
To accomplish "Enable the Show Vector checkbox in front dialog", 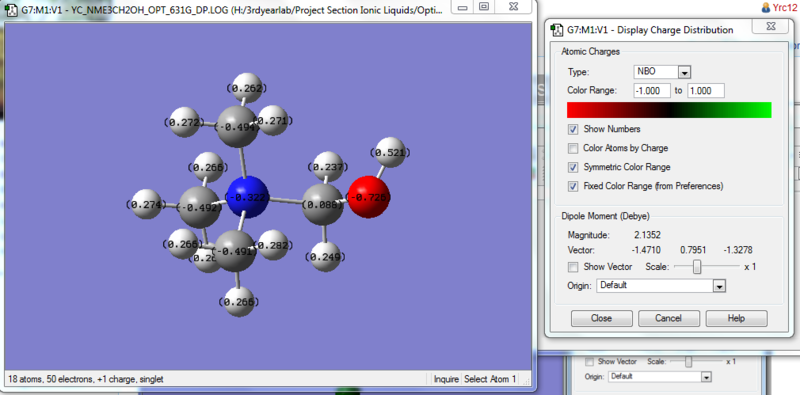I will pyautogui.click(x=573, y=267).
